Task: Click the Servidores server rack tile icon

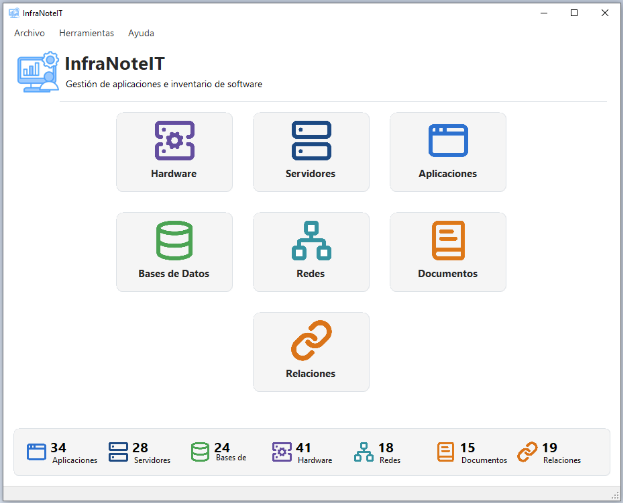Action: point(311,141)
